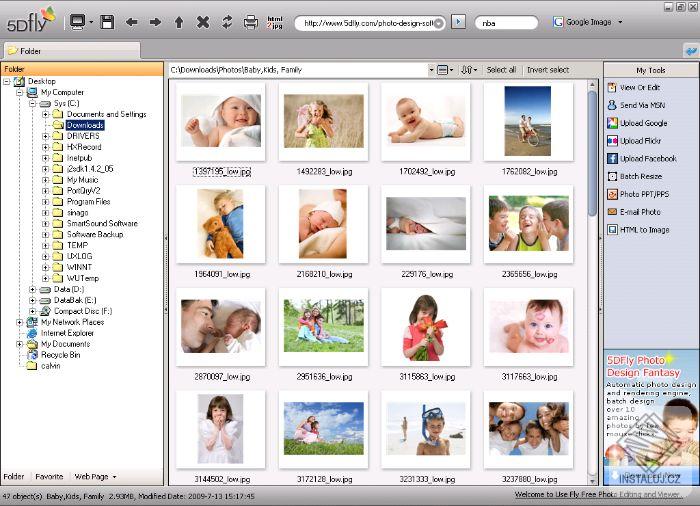Select the Folder tab at panel bottom

[x=14, y=477]
